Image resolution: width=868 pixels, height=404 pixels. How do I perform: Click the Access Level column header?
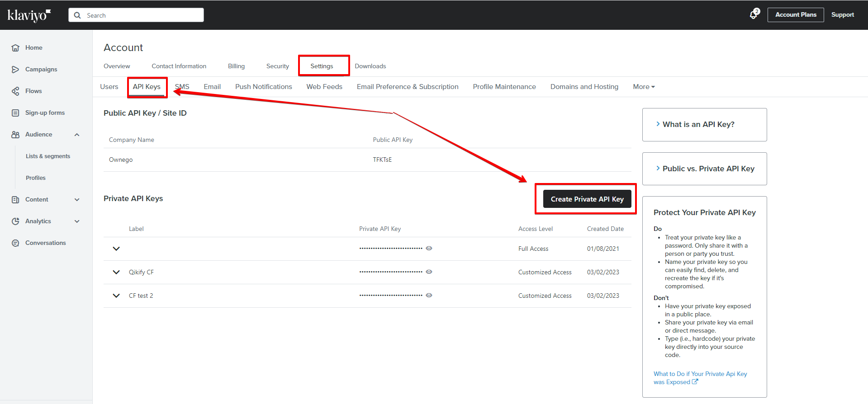click(536, 229)
